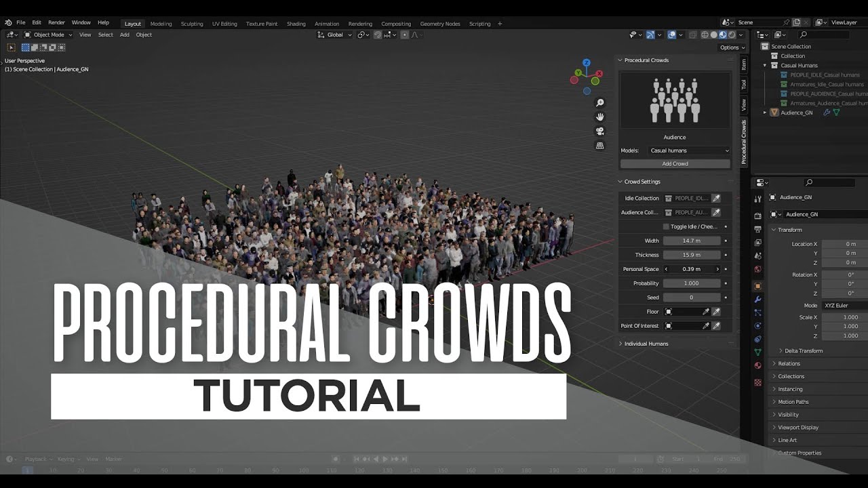
Task: Click the Probability 1.000 slider
Action: (x=692, y=283)
